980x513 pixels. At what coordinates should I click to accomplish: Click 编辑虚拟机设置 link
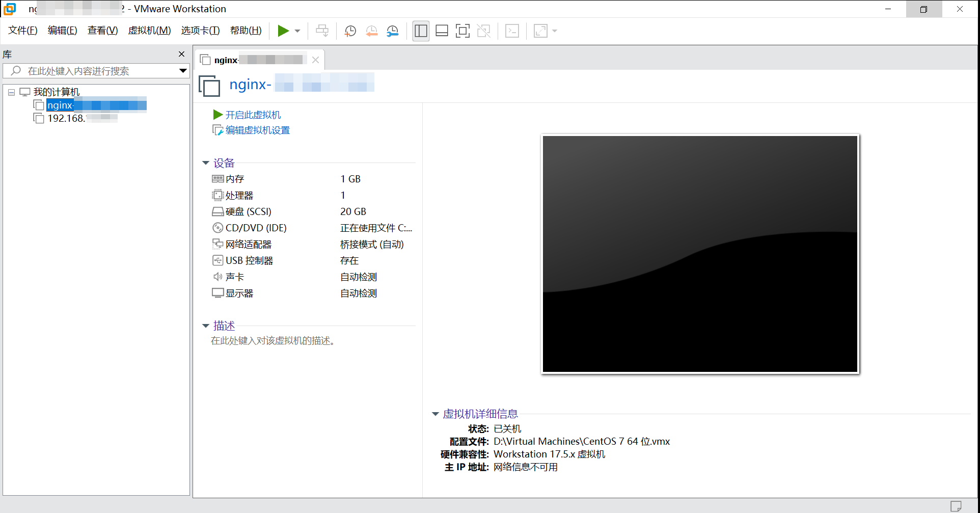point(257,130)
